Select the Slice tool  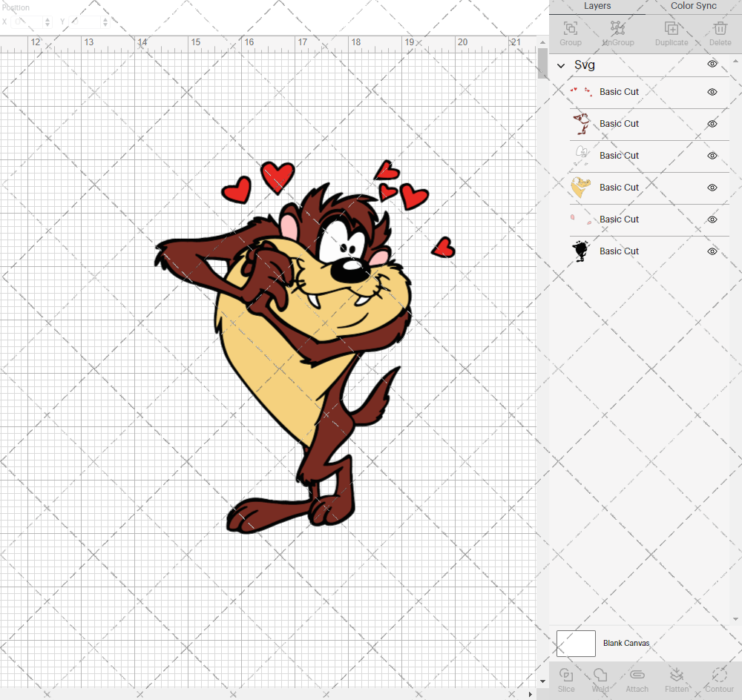[x=566, y=675]
